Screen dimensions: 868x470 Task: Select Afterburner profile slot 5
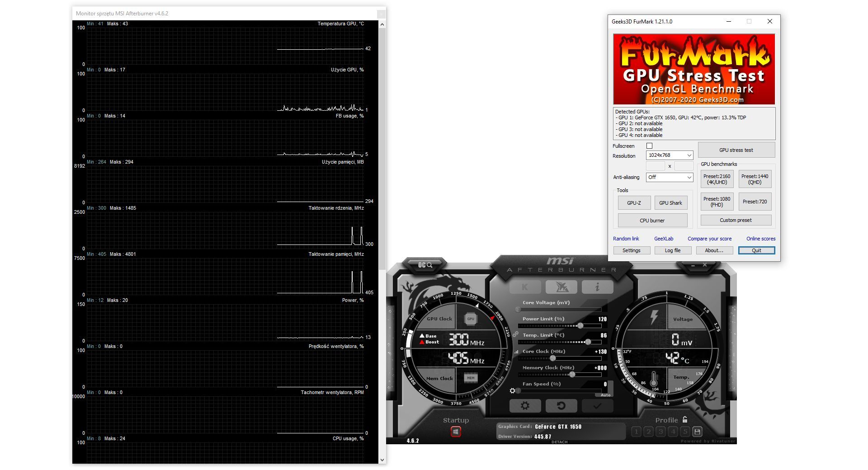pyautogui.click(x=685, y=432)
